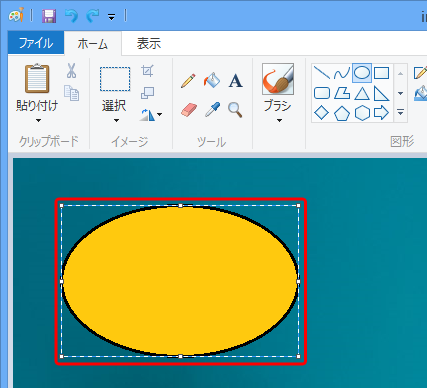Click the left-middle handle of the oval selection

click(x=61, y=282)
